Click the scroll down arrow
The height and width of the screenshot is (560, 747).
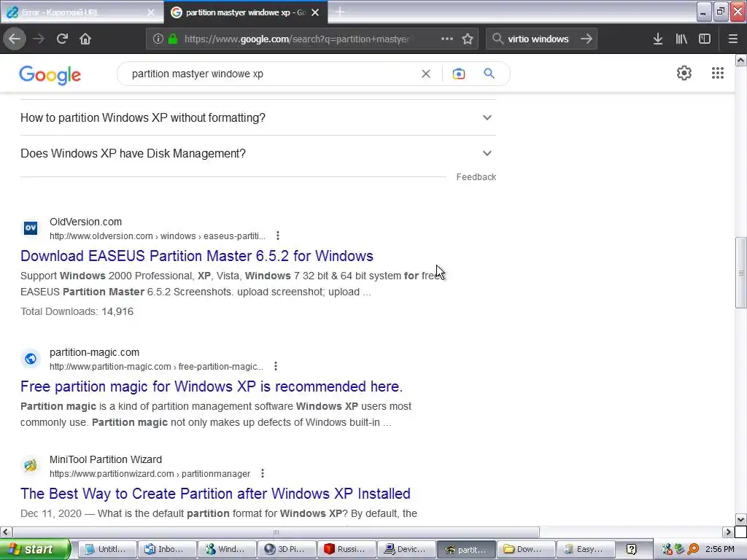(x=740, y=519)
